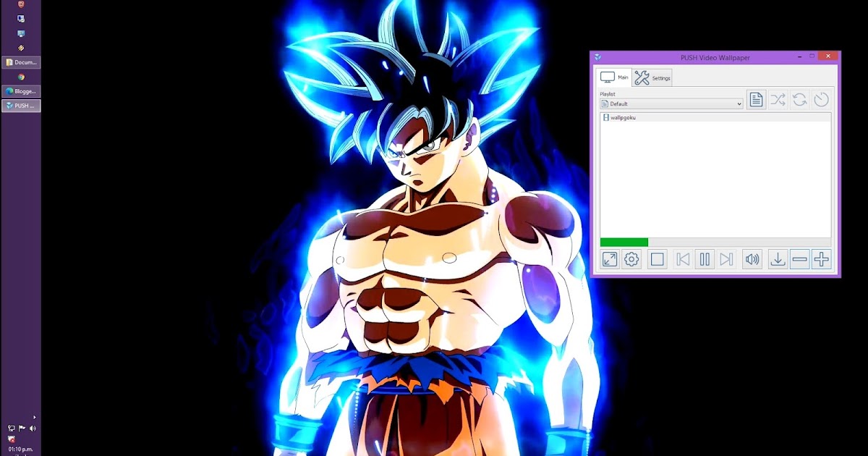Toggle the repeat loop icon
The image size is (868, 456).
[x=799, y=100]
